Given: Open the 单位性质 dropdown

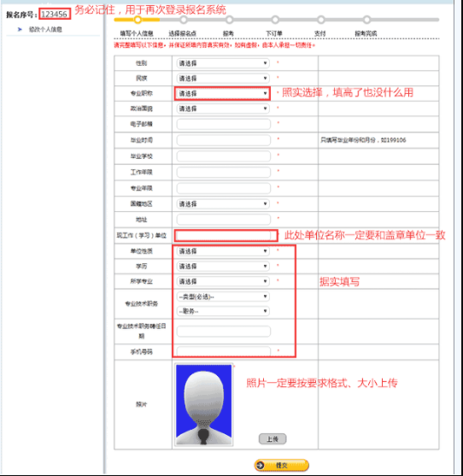Looking at the screenshot, I should 223,251.
